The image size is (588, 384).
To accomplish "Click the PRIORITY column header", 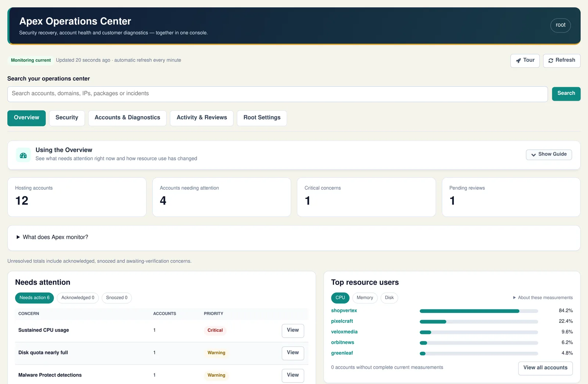I will 214,314.
